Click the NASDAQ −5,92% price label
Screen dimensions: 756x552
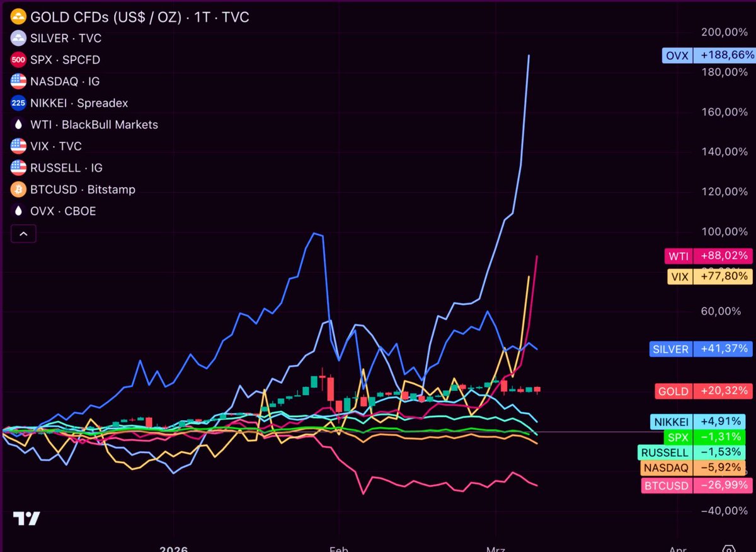tap(693, 468)
